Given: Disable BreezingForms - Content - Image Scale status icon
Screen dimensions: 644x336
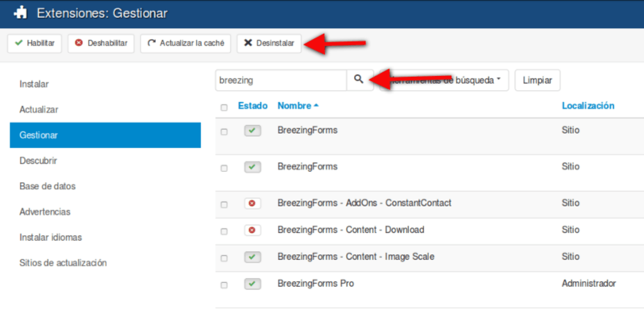Looking at the screenshot, I should point(252,257).
